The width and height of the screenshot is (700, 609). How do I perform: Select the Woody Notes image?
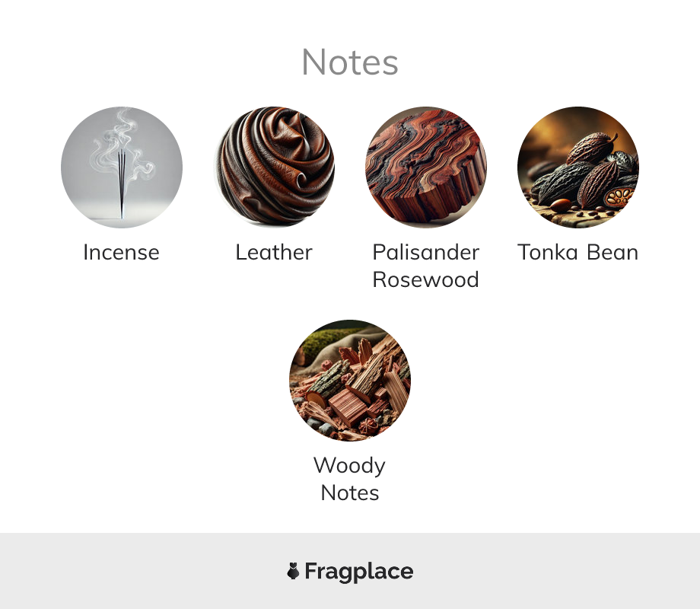pos(350,381)
